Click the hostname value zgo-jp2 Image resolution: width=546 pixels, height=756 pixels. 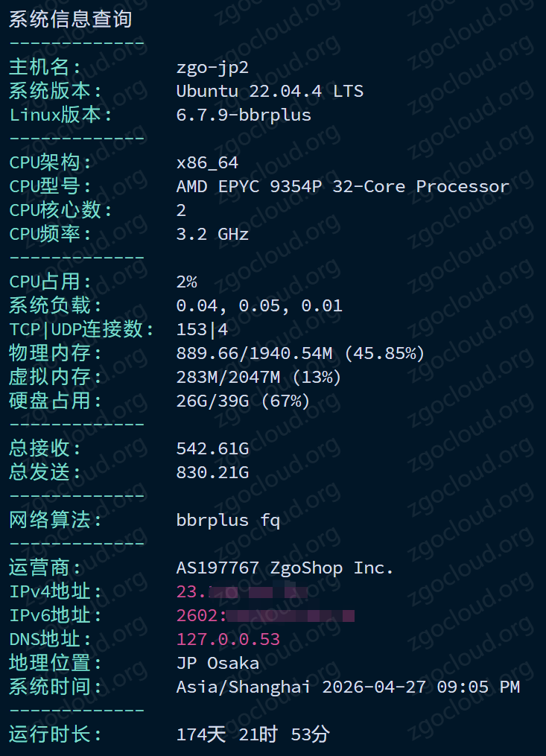[x=213, y=68]
